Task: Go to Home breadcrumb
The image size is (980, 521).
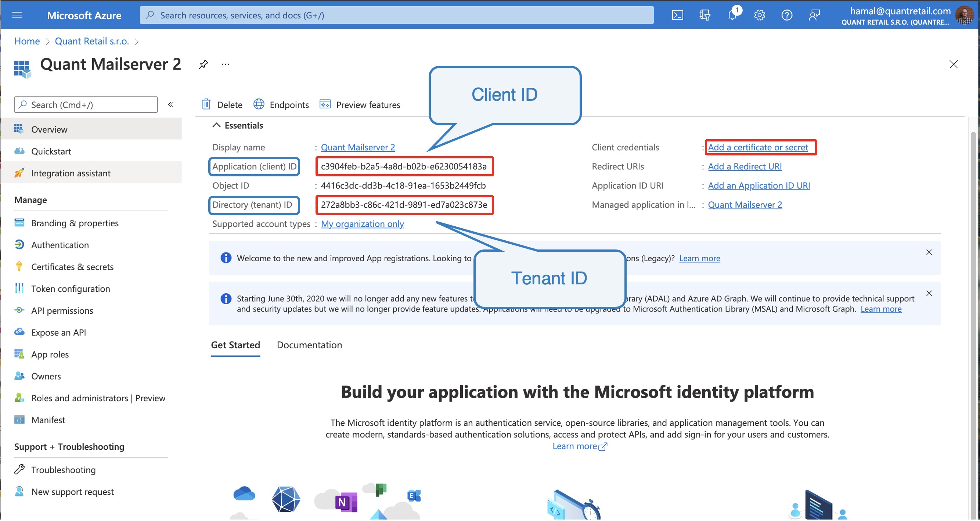Action: [27, 41]
